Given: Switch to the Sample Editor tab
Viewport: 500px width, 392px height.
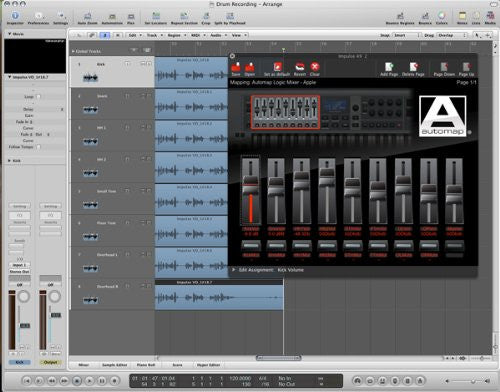Looking at the screenshot, I should coord(114,365).
